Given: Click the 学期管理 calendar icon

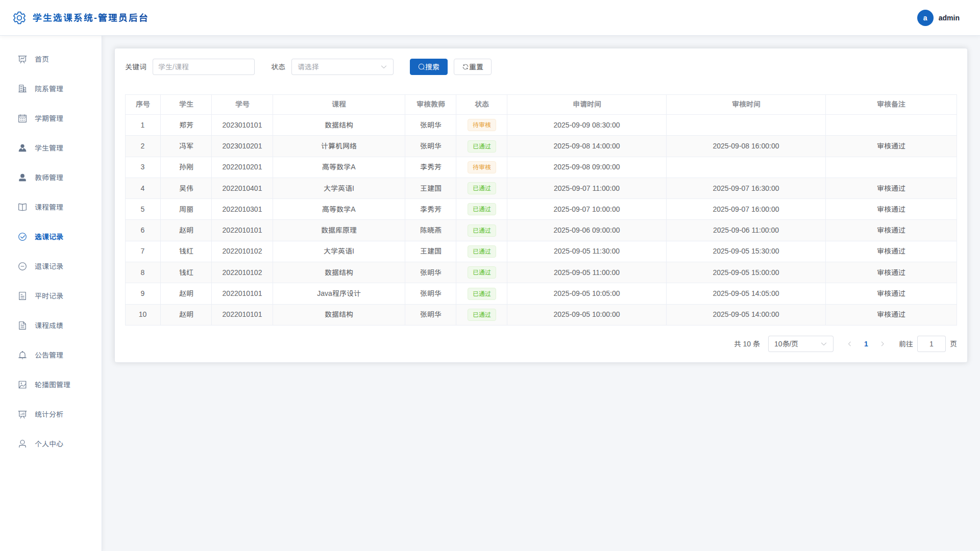Looking at the screenshot, I should coord(22,118).
